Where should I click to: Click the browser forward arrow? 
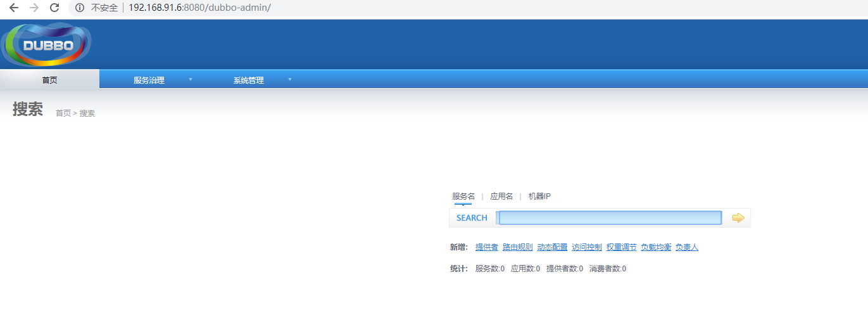click(34, 8)
